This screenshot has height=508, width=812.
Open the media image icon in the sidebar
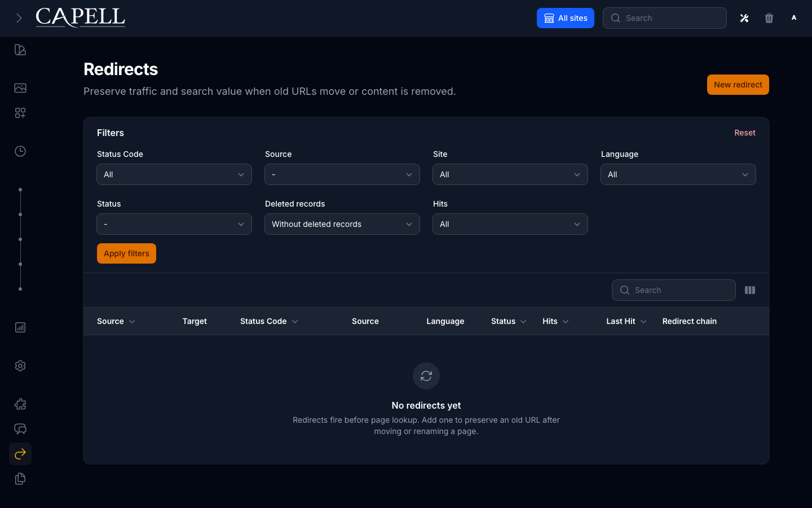pos(20,88)
